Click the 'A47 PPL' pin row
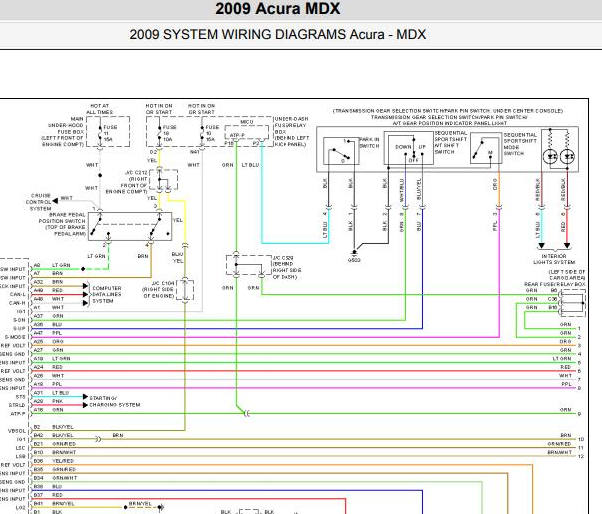Screen dimensions: 602x514 click(48, 333)
